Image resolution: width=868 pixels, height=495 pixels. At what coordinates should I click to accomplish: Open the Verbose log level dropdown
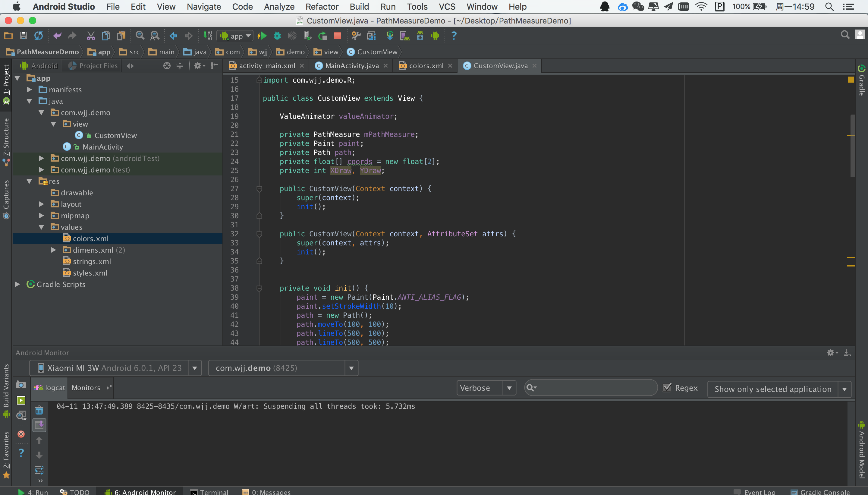[486, 388]
